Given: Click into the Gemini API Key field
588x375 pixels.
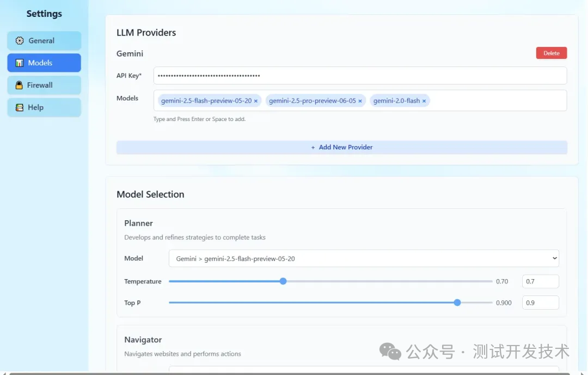Looking at the screenshot, I should 360,75.
